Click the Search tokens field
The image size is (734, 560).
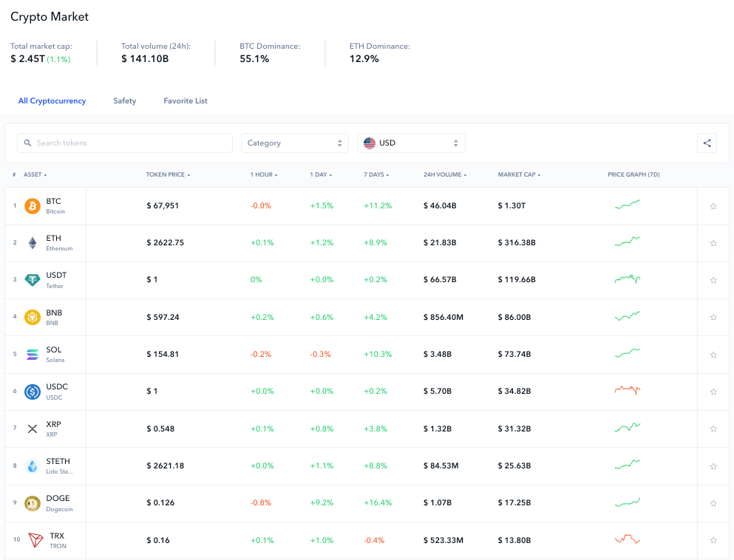(125, 143)
